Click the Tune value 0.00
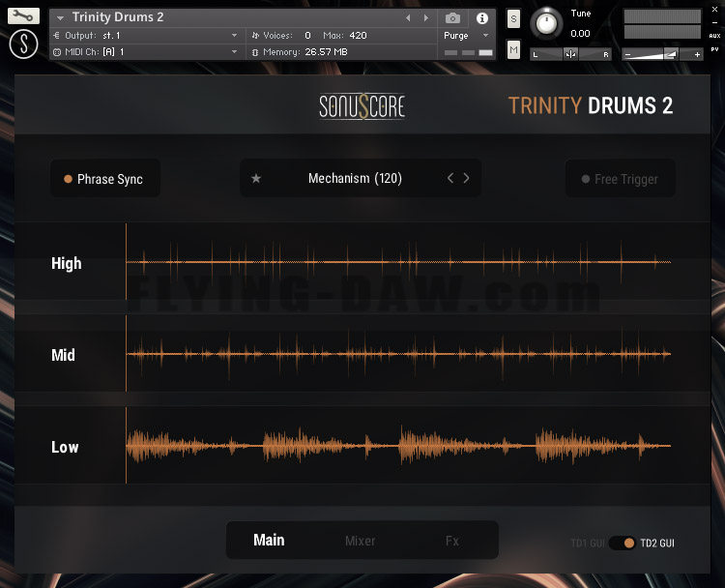 (580, 33)
